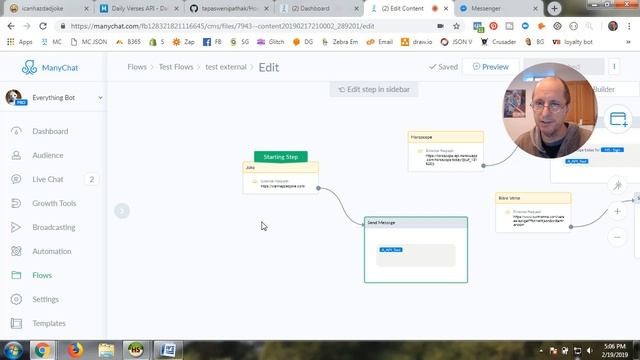Open Firefox from the taskbar

click(75, 350)
